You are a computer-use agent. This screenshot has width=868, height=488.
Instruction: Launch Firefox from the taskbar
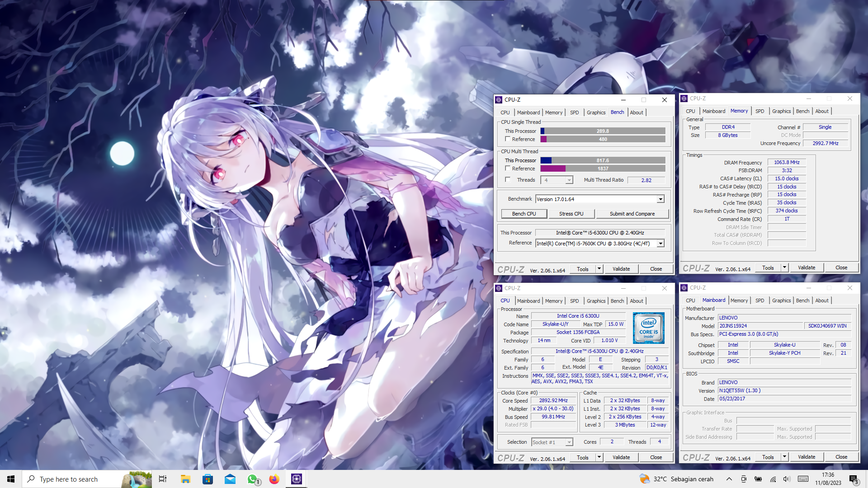(274, 479)
